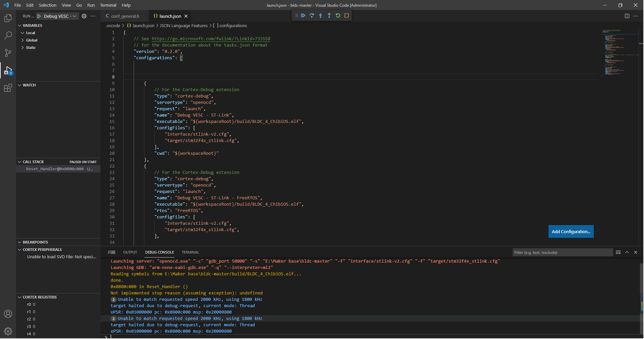Open the Explorer sidebar icon
Image resolution: width=644 pixels, height=339 pixels.
pos(8,18)
